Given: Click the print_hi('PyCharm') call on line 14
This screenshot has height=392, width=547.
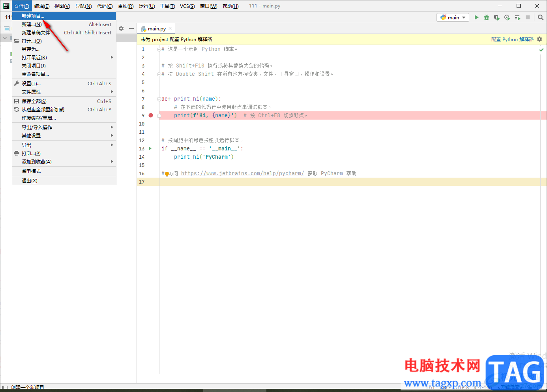Looking at the screenshot, I should [204, 157].
